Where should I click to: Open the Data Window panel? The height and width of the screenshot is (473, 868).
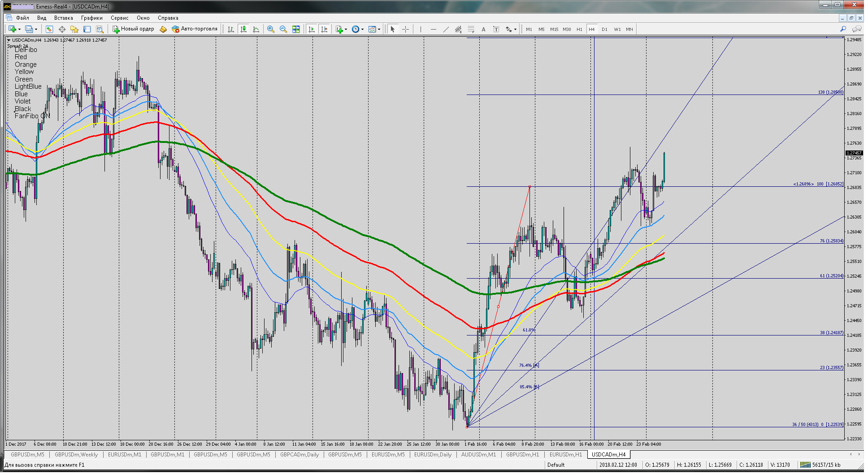pos(62,29)
